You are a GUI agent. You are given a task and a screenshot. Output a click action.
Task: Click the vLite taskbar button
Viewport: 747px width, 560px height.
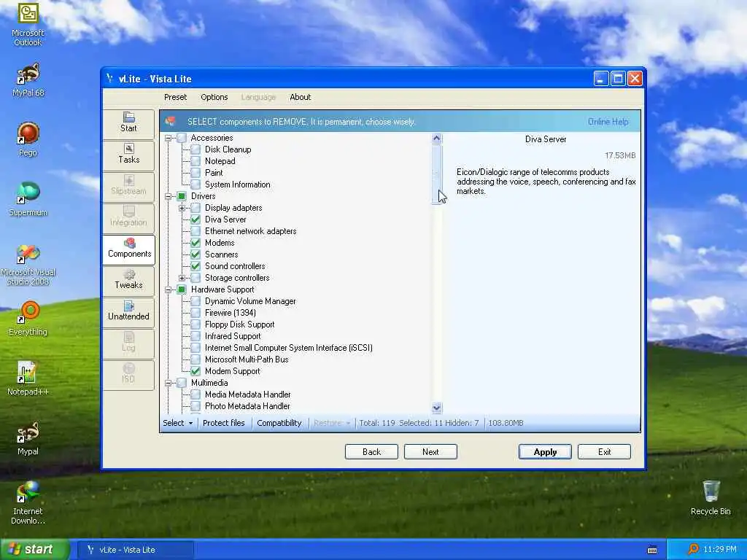[135, 550]
